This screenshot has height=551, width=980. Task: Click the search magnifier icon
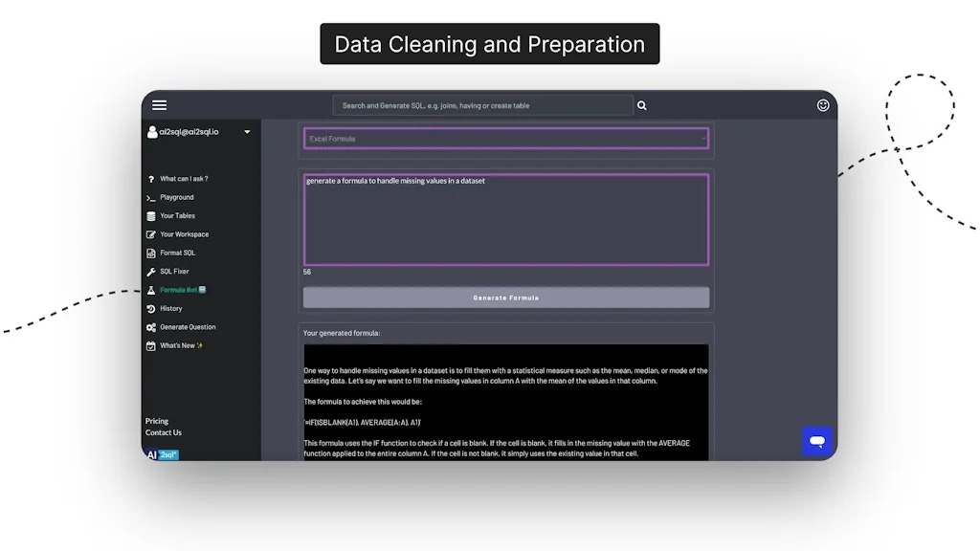point(641,105)
